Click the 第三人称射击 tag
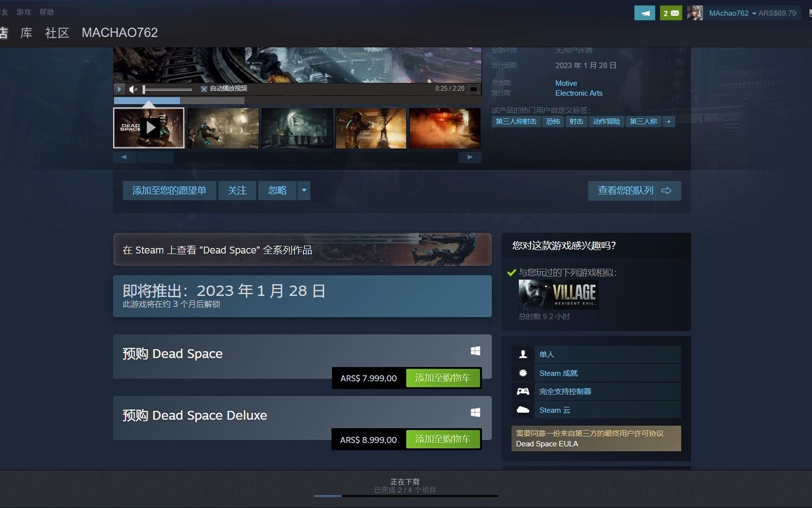The width and height of the screenshot is (812, 508). [x=516, y=122]
